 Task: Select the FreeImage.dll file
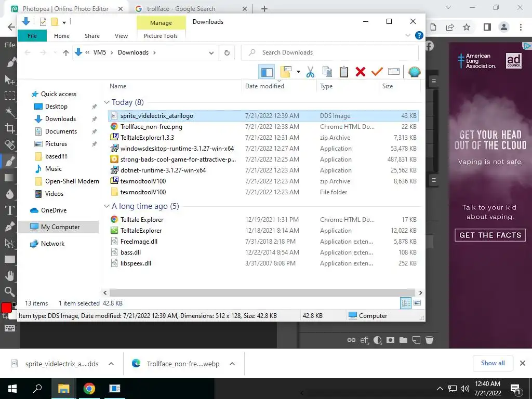point(263,241)
